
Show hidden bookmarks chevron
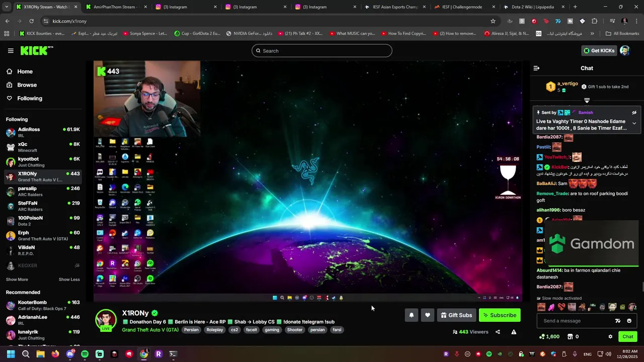592,34
